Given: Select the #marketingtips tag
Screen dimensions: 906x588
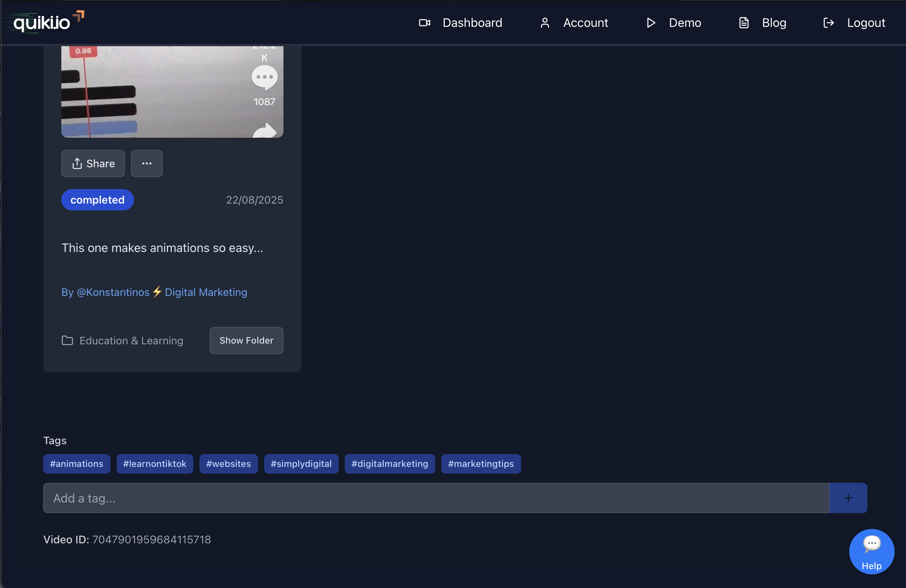Looking at the screenshot, I should tap(480, 464).
